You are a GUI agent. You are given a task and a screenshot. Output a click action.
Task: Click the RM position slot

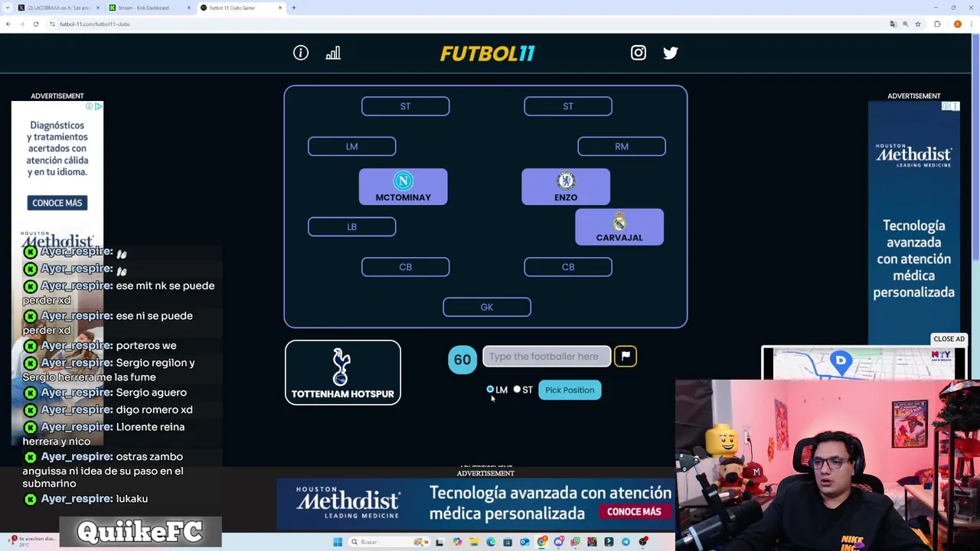622,146
